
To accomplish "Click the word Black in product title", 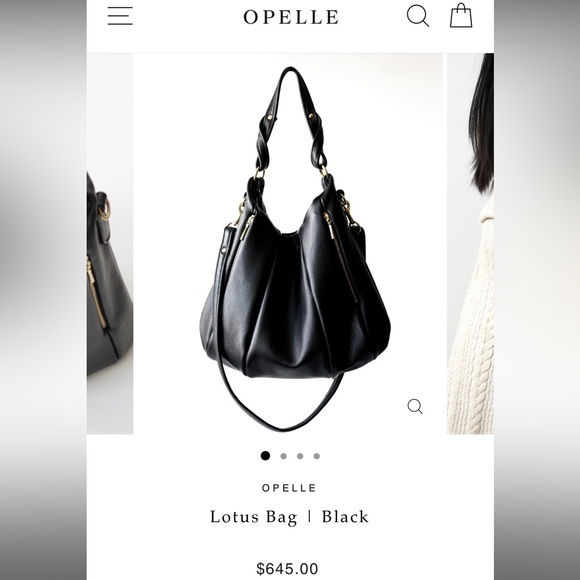I will 345,517.
